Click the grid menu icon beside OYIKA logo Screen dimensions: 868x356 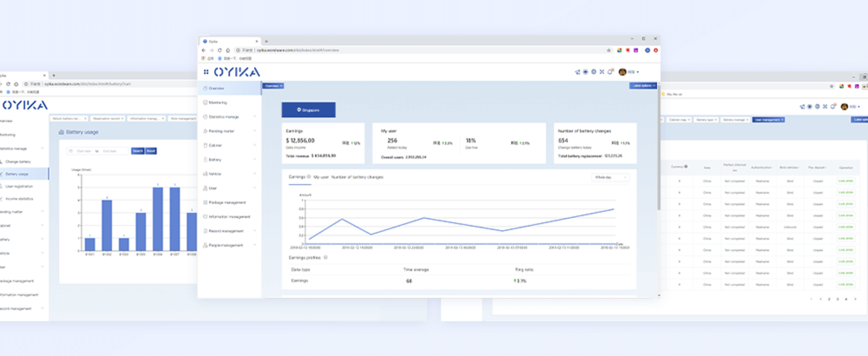(x=206, y=72)
